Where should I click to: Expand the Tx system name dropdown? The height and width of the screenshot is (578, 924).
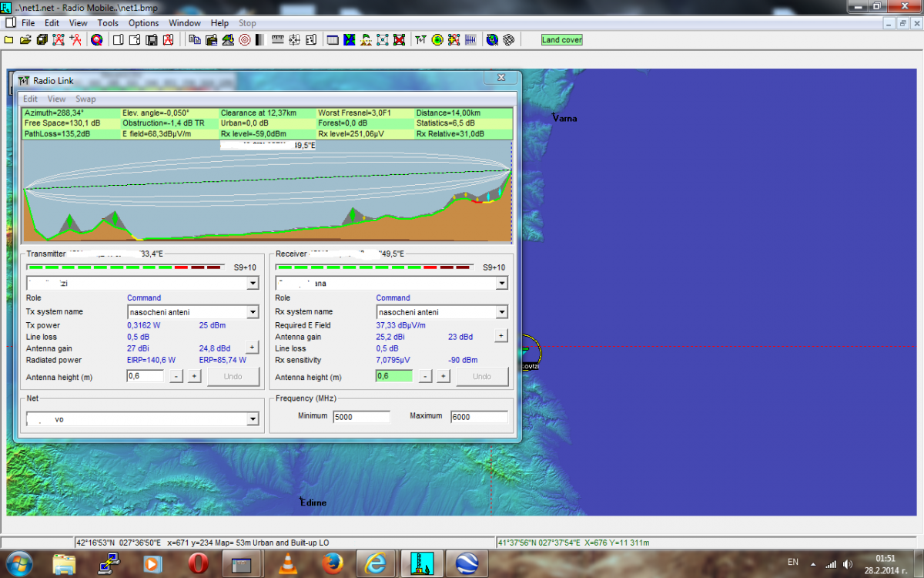[253, 312]
